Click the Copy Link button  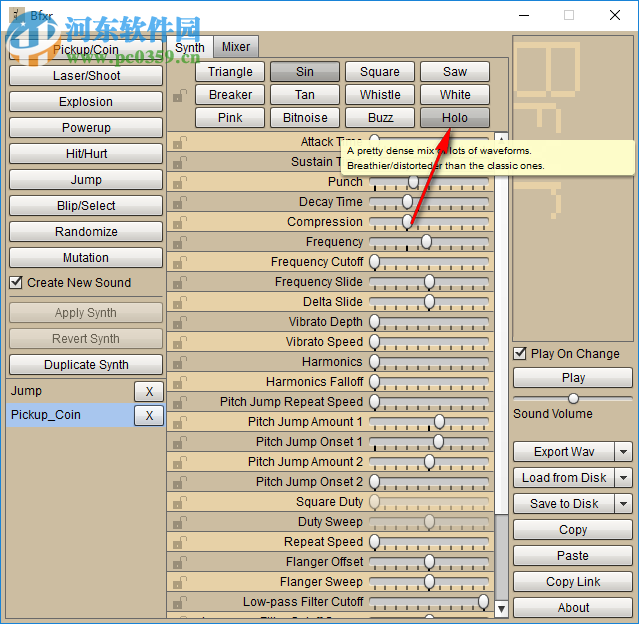[573, 582]
